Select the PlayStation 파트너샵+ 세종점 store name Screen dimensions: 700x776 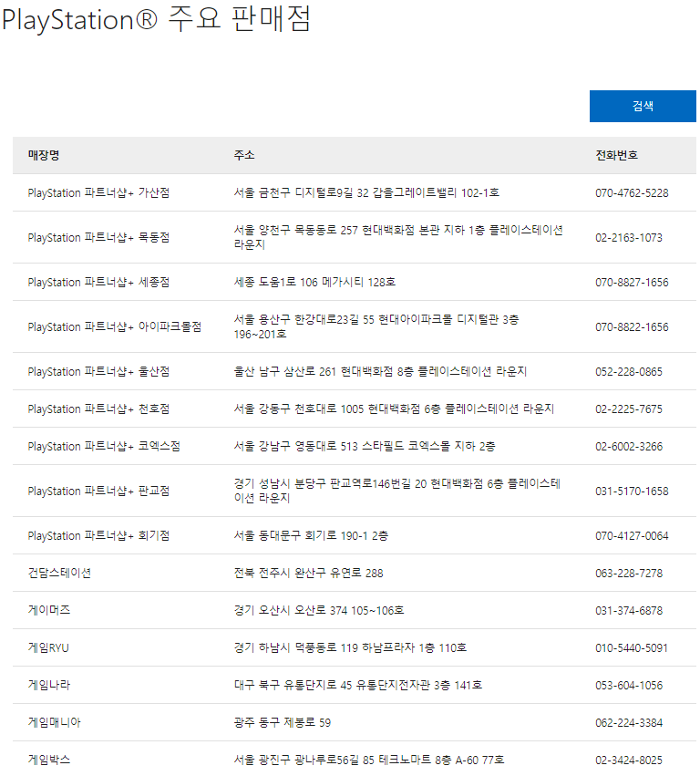click(98, 282)
